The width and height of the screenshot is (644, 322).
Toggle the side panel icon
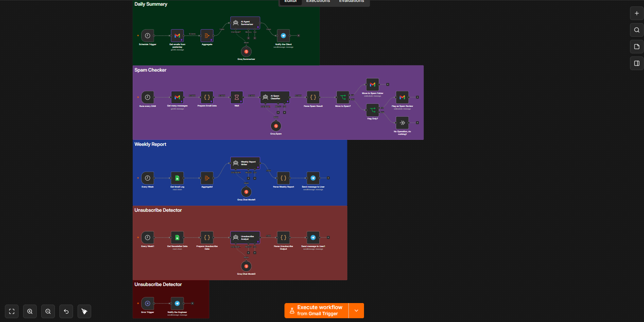click(637, 63)
